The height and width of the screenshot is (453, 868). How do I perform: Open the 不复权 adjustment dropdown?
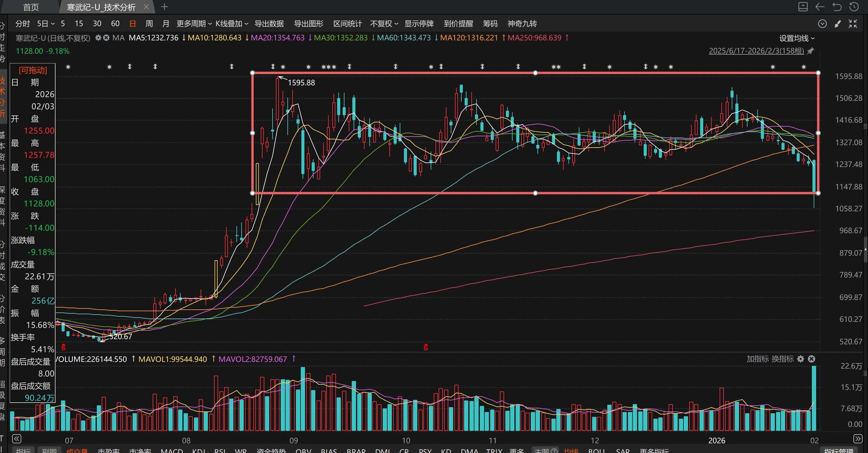(384, 24)
